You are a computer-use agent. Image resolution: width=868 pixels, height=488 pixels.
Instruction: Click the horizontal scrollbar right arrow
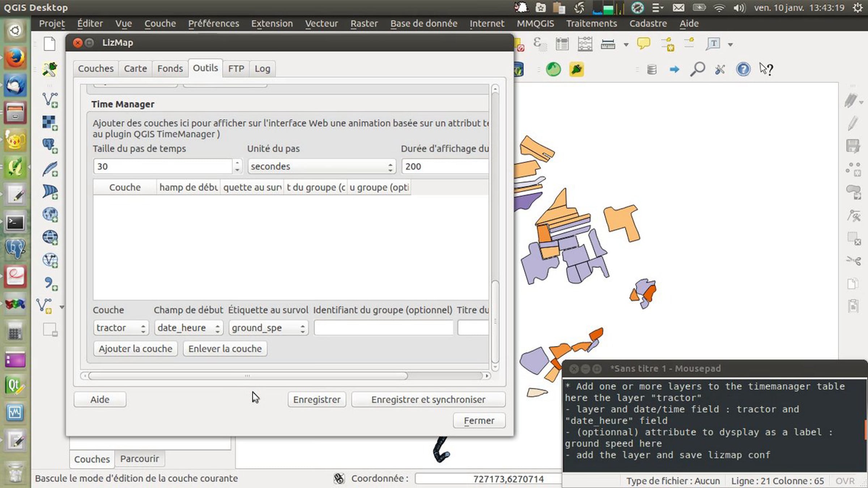tap(487, 376)
